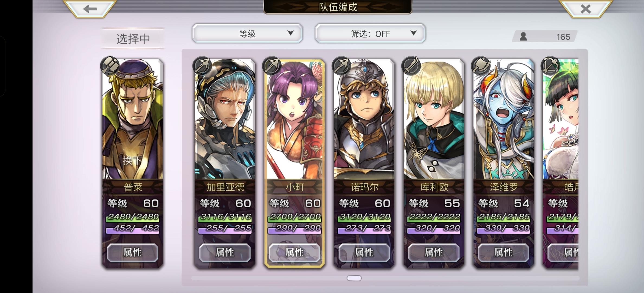This screenshot has width=644, height=293.
Task: Open 属性 for 加里亚德
Action: click(x=225, y=253)
